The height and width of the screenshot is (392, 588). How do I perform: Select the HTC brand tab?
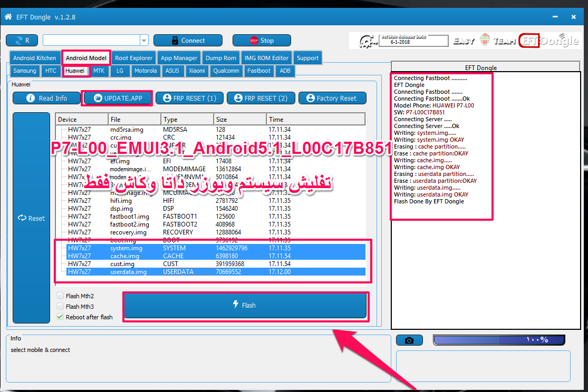(x=51, y=71)
